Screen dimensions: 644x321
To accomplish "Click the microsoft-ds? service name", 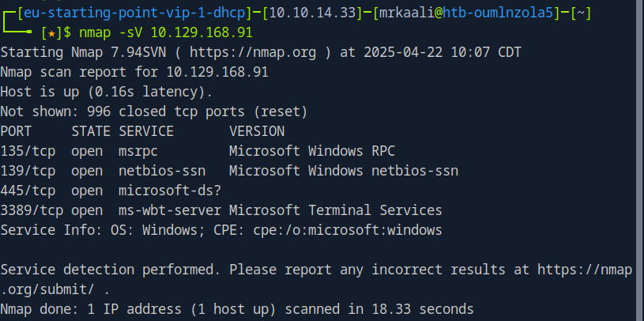I will click(x=170, y=191).
